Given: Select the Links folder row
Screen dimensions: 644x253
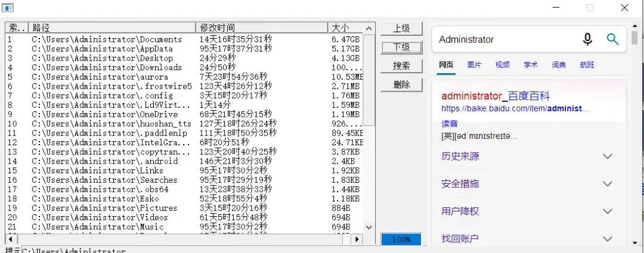Looking at the screenshot, I should 184,171.
